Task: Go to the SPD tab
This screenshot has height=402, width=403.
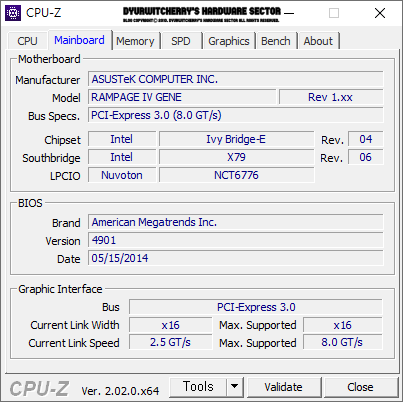Action: point(181,41)
